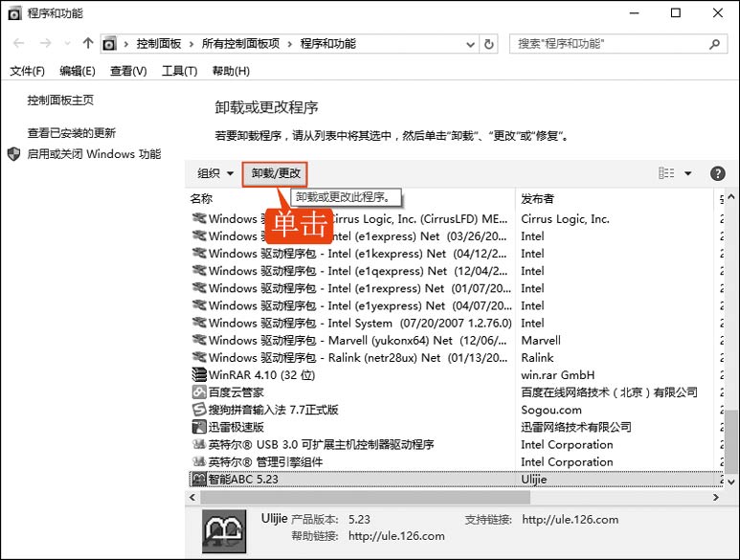Select WinRAR 4.10 (32 位) entry
This screenshot has width=740, height=560.
(262, 375)
